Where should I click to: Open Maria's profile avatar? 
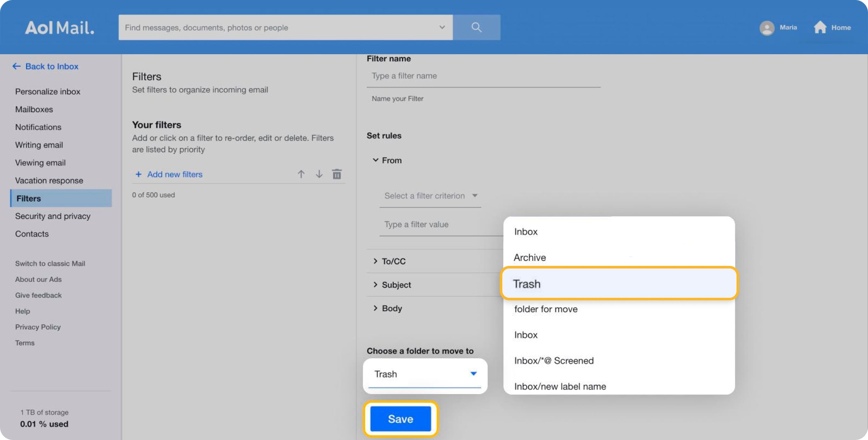tap(767, 28)
